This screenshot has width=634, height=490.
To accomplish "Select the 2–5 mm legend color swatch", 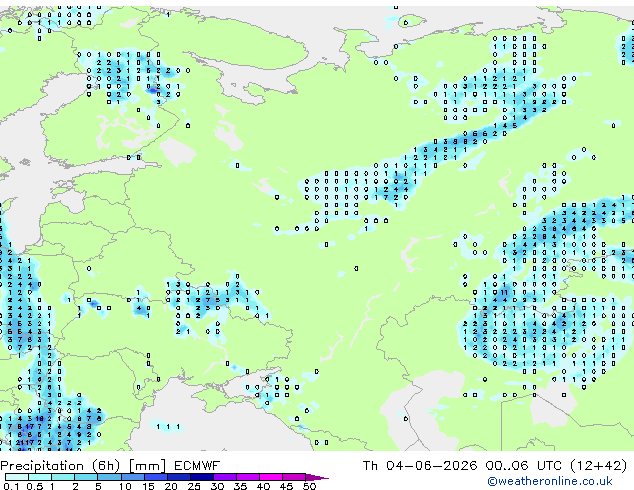I will click(x=86, y=477).
